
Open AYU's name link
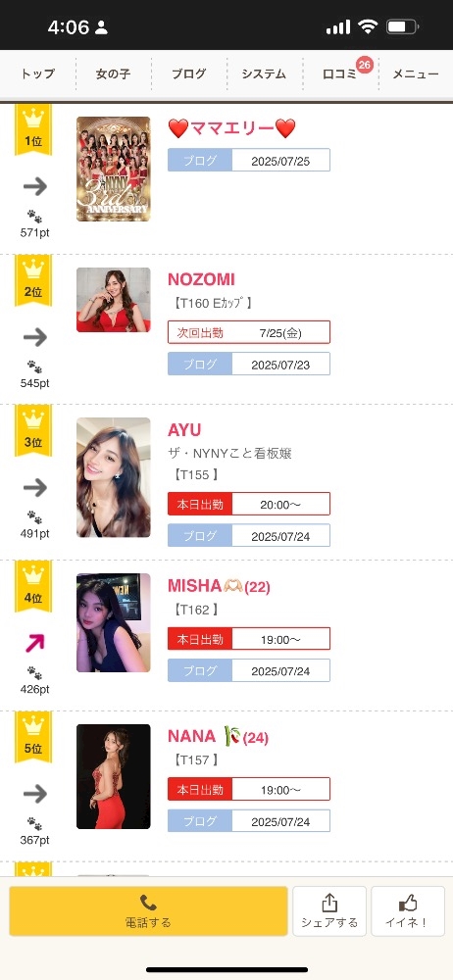[184, 430]
